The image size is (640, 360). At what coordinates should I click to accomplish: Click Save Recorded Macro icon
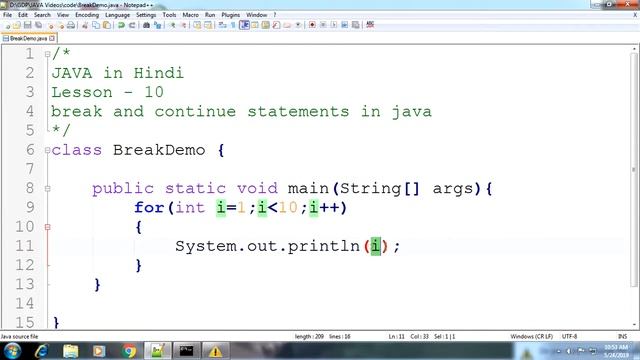click(x=356, y=25)
